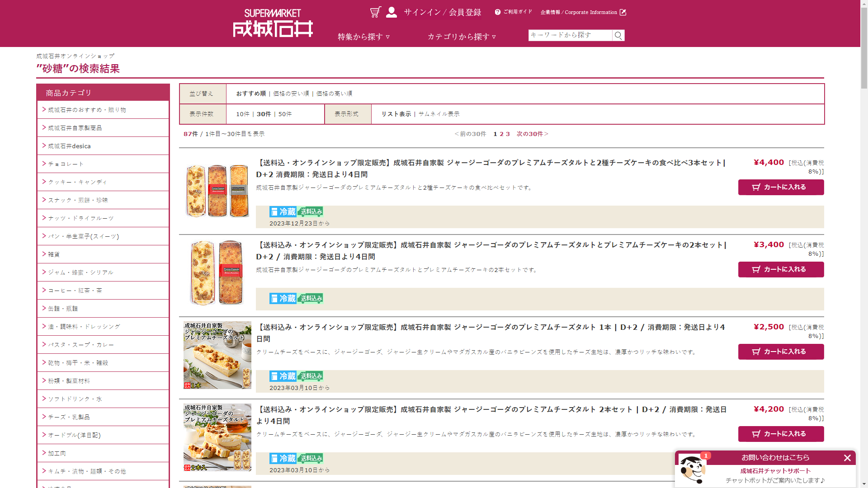Add the ¥4,400 cheesecake set to cart
This screenshot has height=488, width=868.
[x=781, y=187]
